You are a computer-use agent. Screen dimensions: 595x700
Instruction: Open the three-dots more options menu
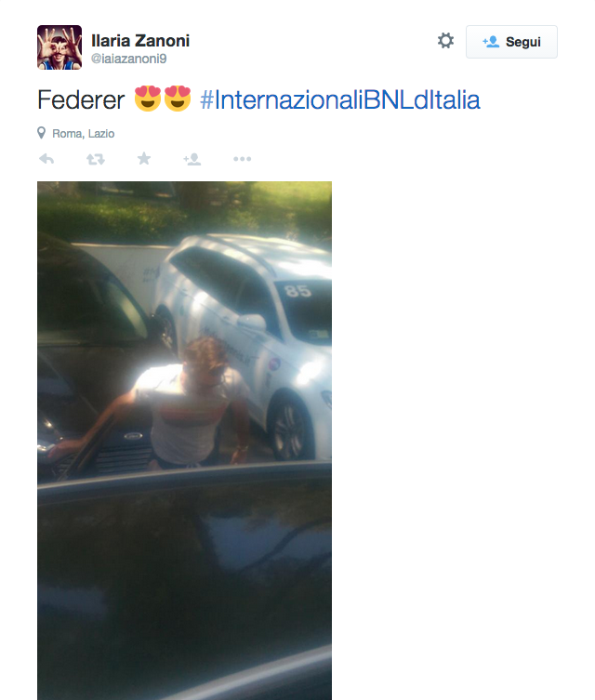click(242, 159)
